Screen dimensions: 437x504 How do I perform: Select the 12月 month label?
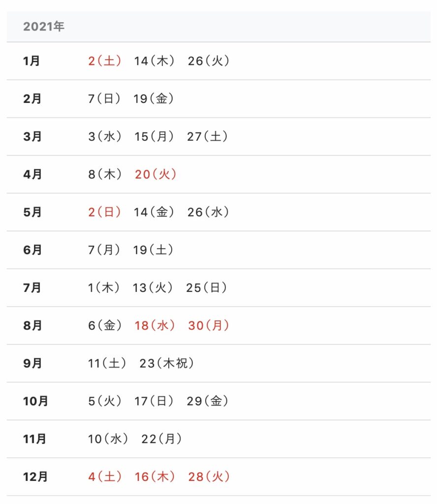35,476
